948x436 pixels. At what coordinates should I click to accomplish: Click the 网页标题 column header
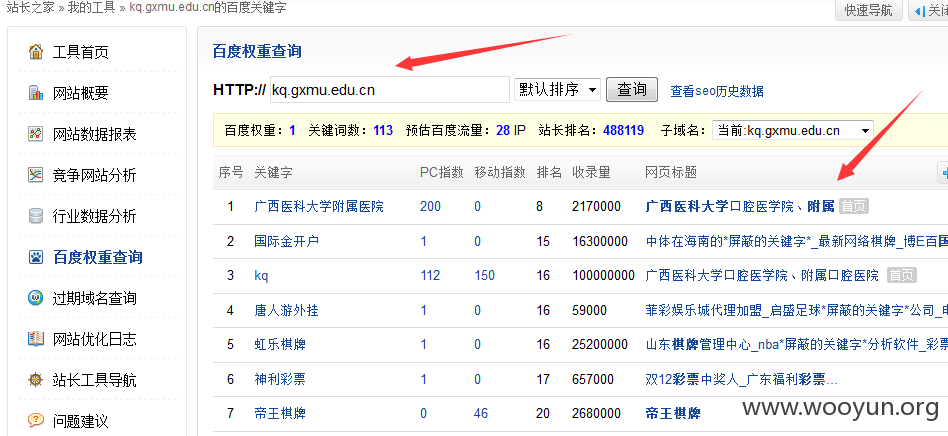click(671, 172)
